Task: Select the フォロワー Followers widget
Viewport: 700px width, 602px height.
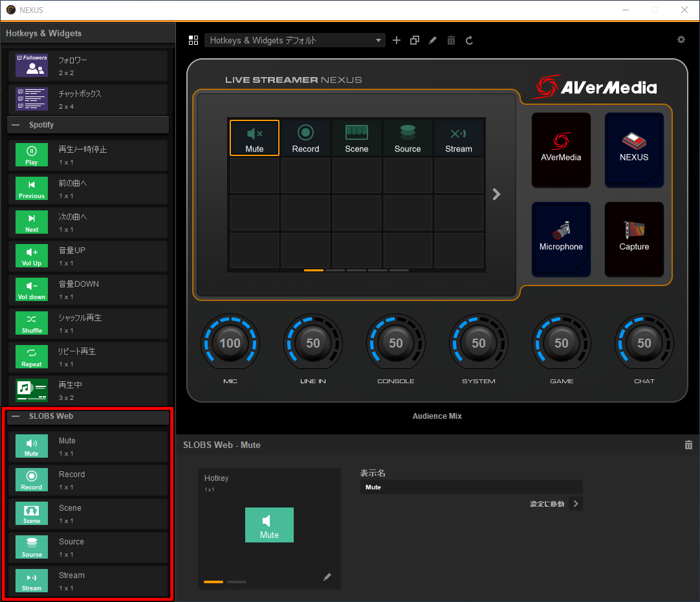Action: (88, 65)
